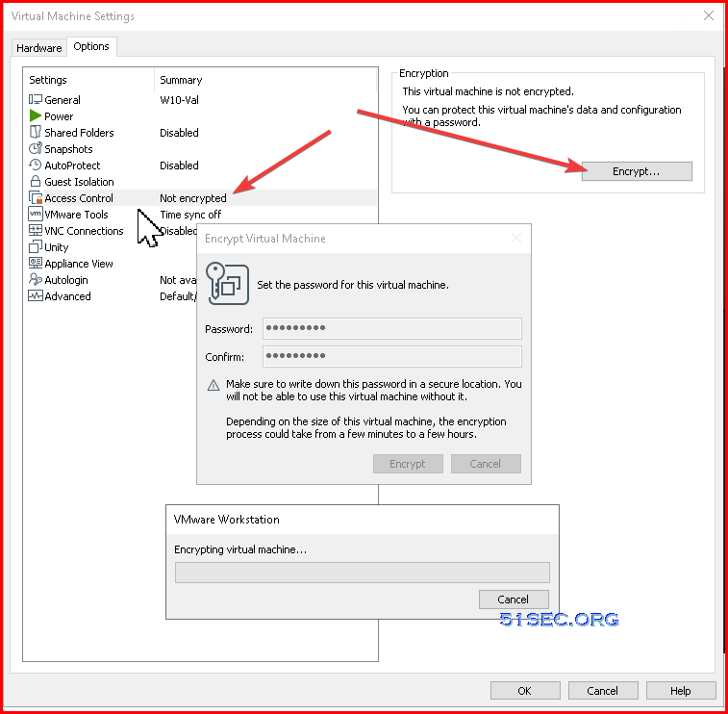Click the Summary column header
This screenshot has width=728, height=714.
pyautogui.click(x=265, y=80)
